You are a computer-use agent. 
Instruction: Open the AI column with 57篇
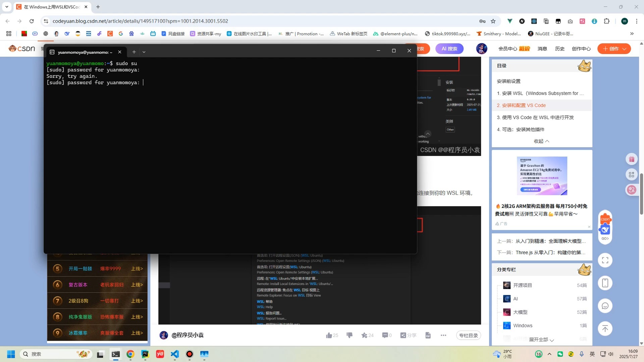(516, 299)
